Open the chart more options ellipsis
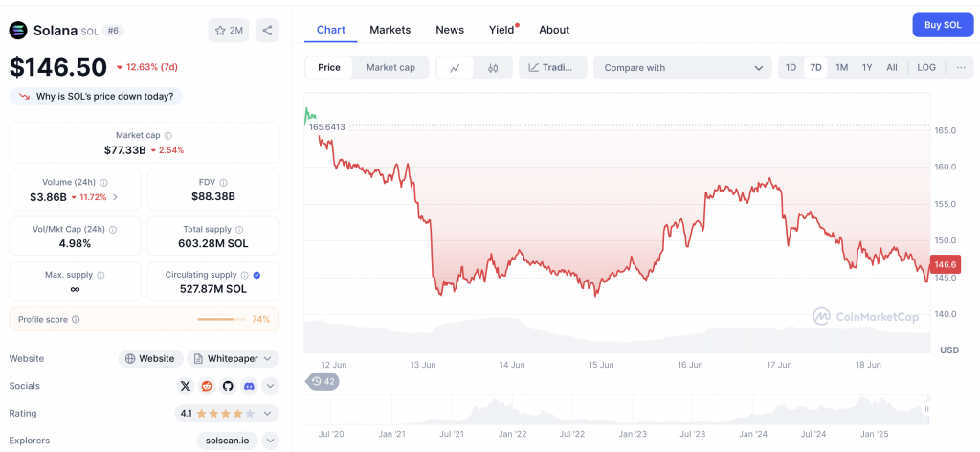 pos(961,68)
